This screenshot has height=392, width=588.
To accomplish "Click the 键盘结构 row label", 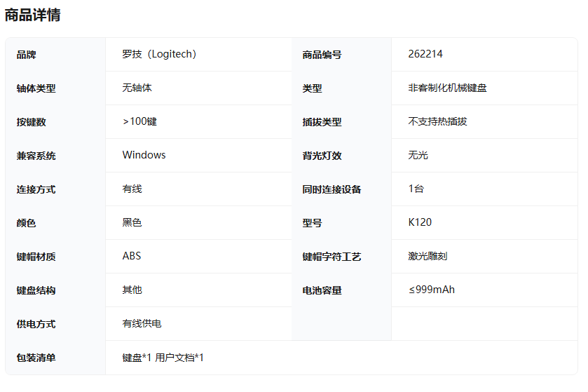I will click(x=36, y=290).
